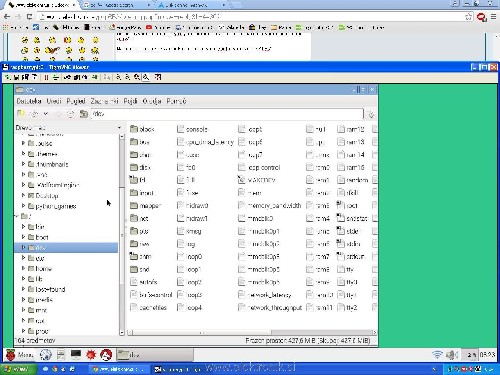
Task: Select the disk folder icon
Action: [x=134, y=167]
